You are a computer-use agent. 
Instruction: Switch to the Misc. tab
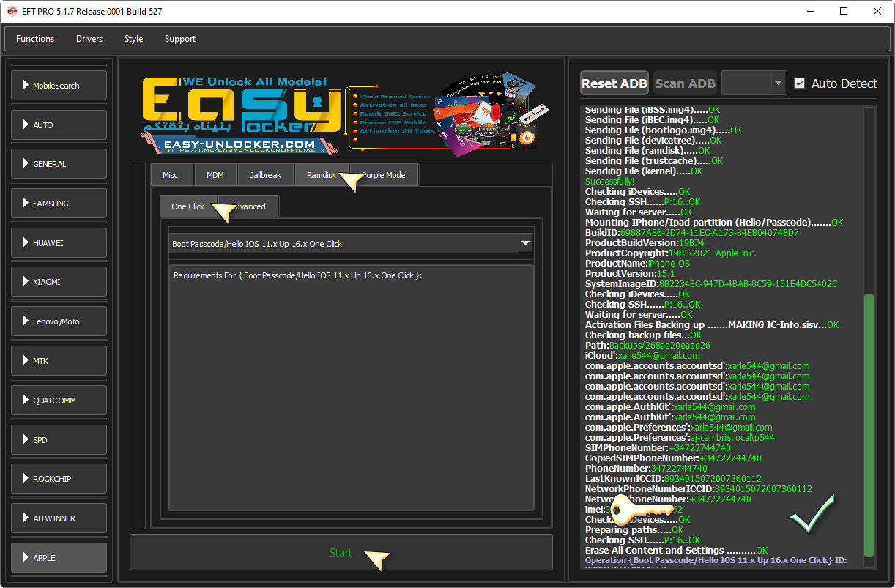[x=171, y=175]
